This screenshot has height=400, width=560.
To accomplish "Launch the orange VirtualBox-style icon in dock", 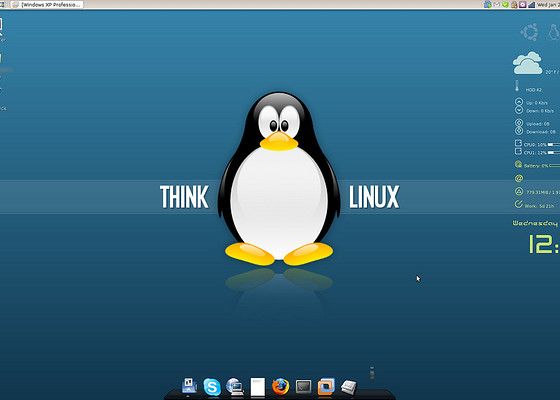I will click(326, 386).
